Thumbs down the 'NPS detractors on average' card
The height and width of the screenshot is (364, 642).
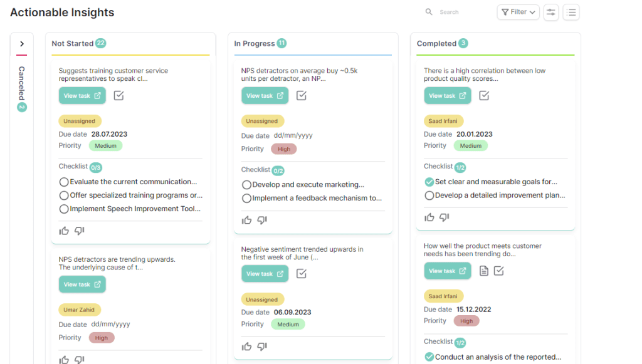tap(262, 221)
